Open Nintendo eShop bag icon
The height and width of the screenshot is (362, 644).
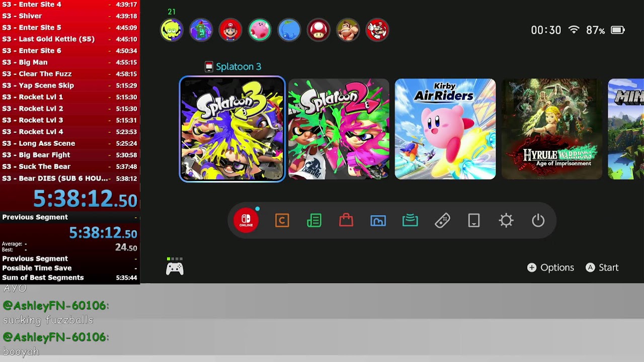point(346,220)
